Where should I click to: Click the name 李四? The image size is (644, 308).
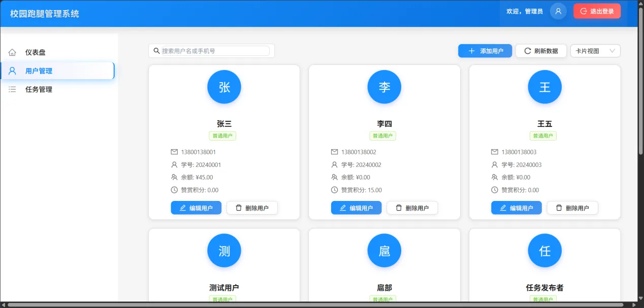[x=384, y=124]
